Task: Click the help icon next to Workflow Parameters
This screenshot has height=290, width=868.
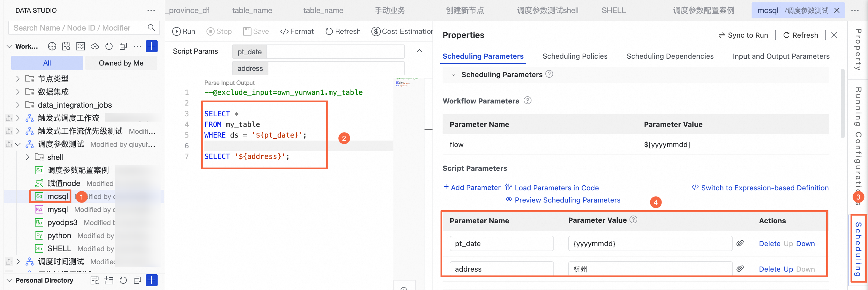Action: click(x=528, y=101)
